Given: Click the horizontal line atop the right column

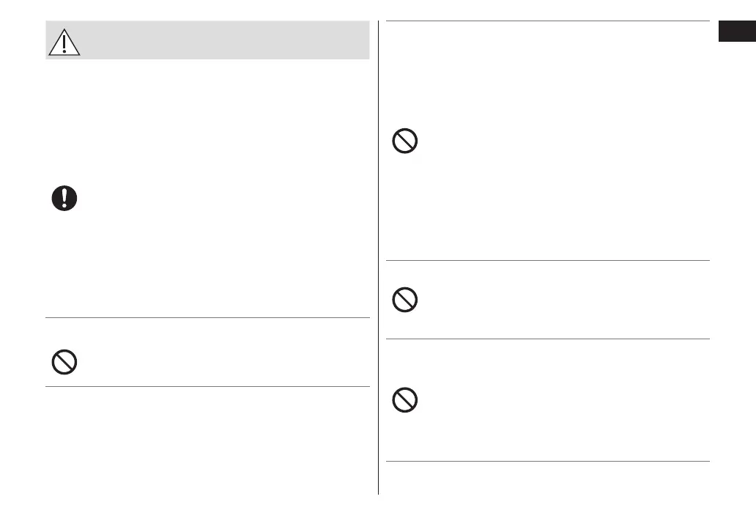Looking at the screenshot, I should pos(547,21).
